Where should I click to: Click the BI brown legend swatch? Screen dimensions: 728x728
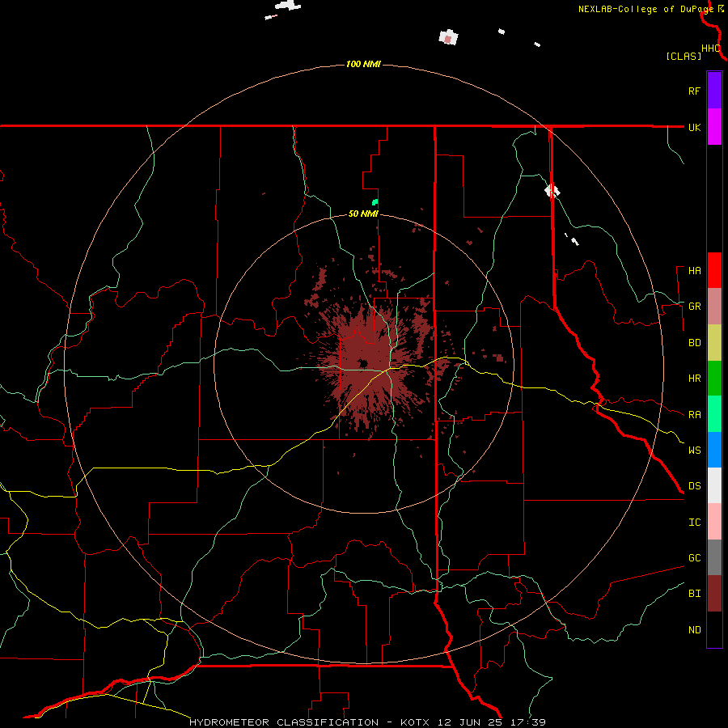pos(714,594)
